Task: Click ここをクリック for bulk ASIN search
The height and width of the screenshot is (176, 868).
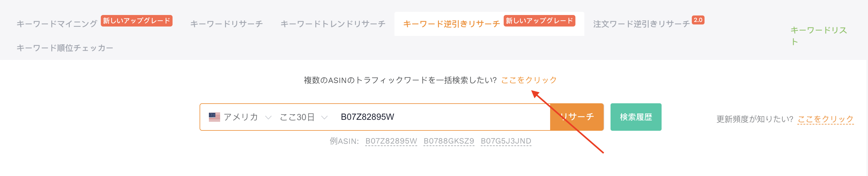Action: pos(529,80)
